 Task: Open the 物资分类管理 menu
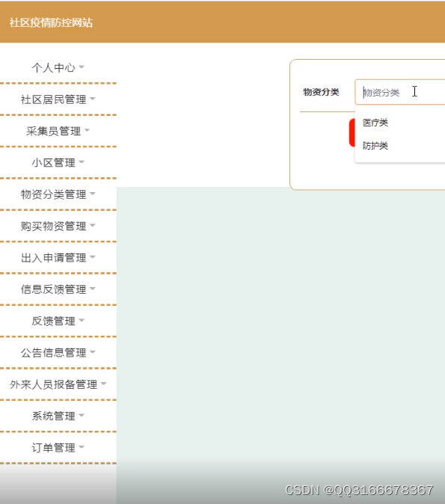58,194
